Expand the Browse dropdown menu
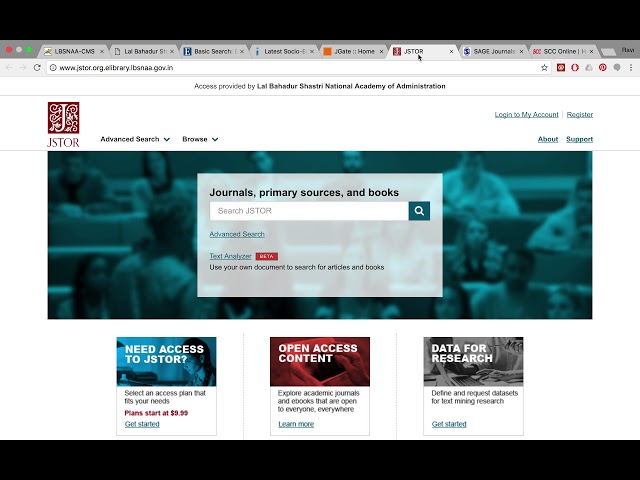This screenshot has height=480, width=640. [x=200, y=139]
